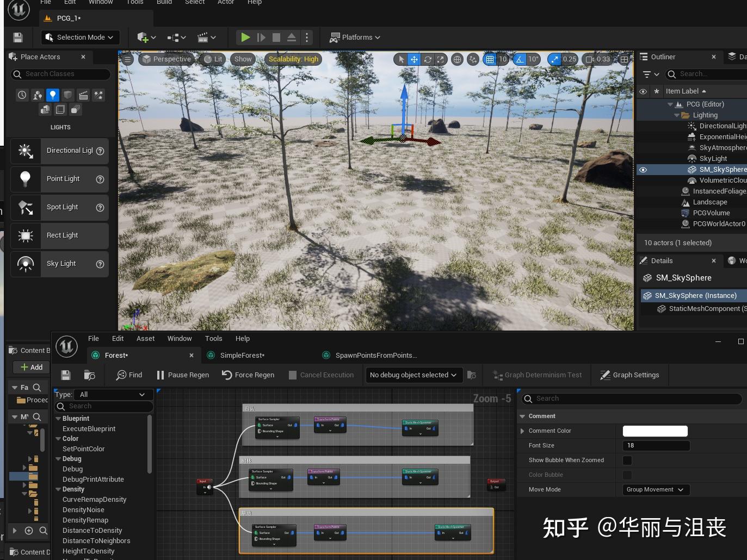Open the Move Mode dropdown set to Group Movement
Image resolution: width=747 pixels, height=560 pixels.
pyautogui.click(x=655, y=489)
